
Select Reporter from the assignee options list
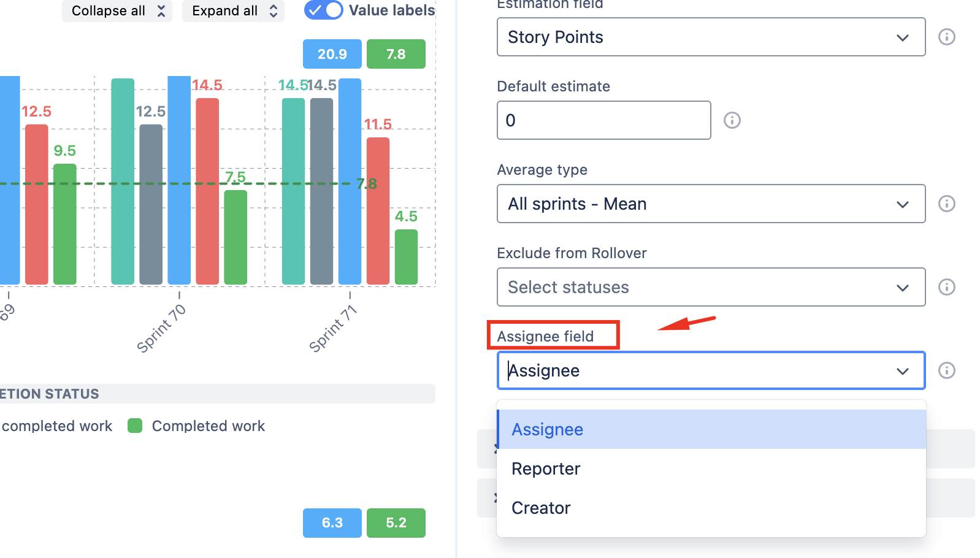545,468
